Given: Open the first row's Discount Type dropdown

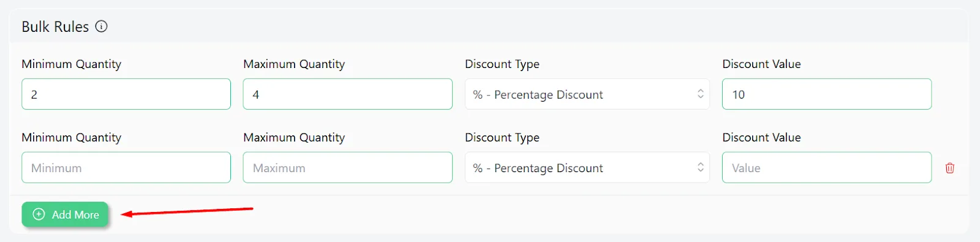Looking at the screenshot, I should point(587,94).
